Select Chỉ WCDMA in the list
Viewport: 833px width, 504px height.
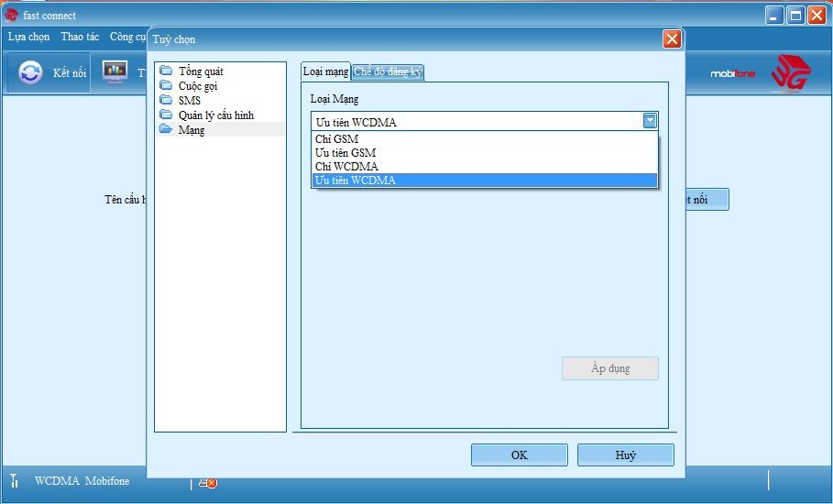[x=346, y=167]
